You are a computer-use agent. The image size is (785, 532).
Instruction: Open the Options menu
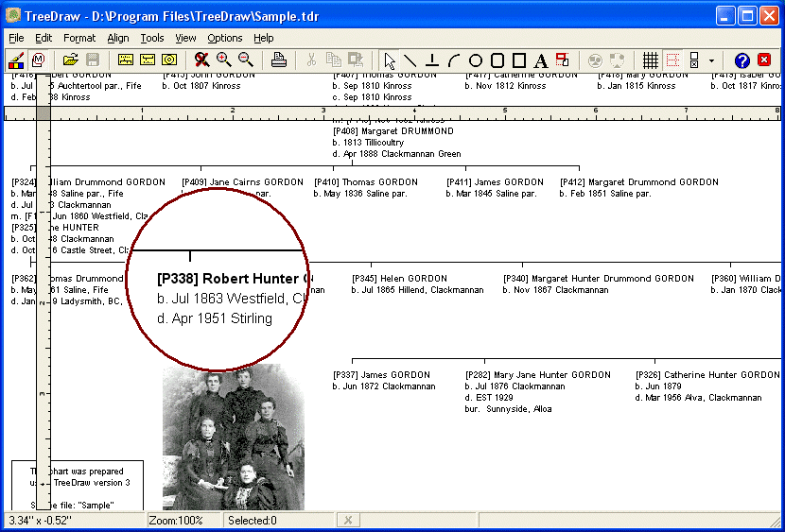pos(225,38)
